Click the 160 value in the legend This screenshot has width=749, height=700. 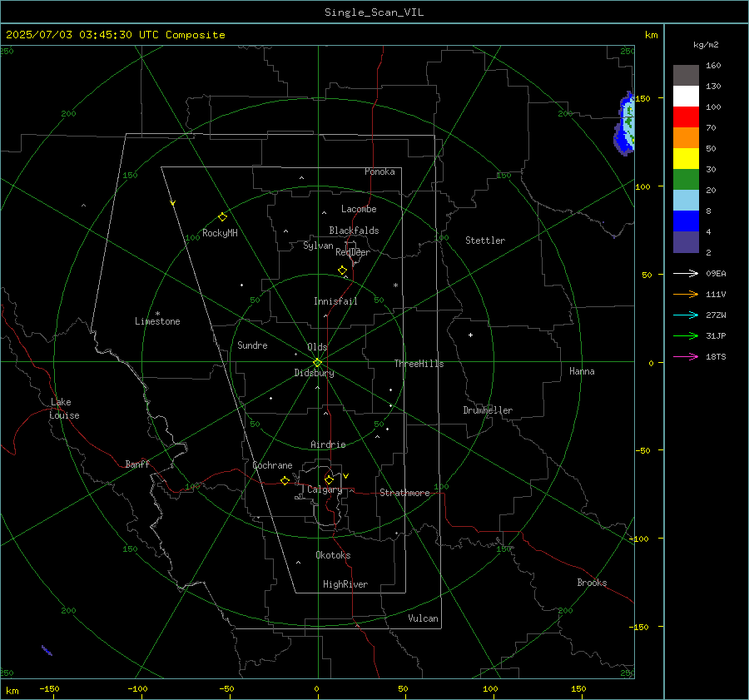713,66
